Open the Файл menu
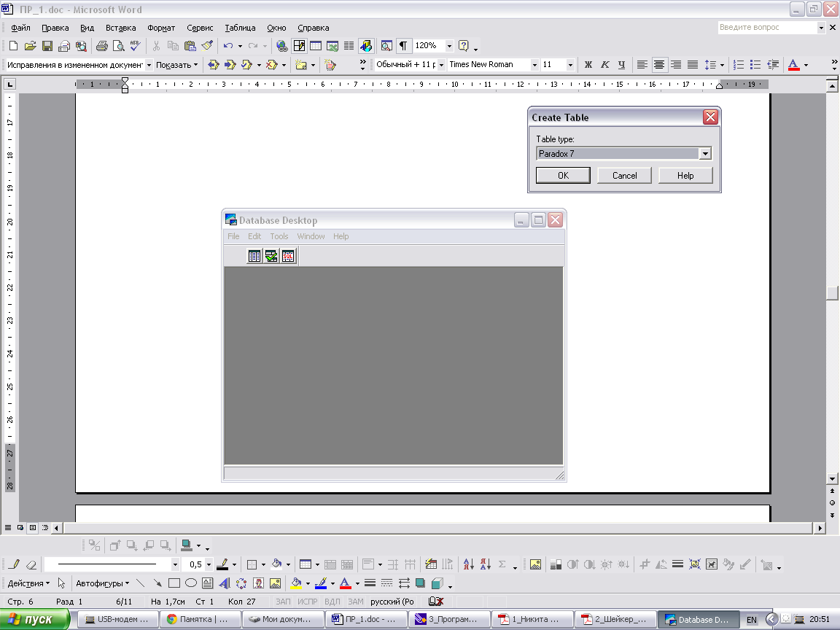840x630 pixels. point(20,28)
